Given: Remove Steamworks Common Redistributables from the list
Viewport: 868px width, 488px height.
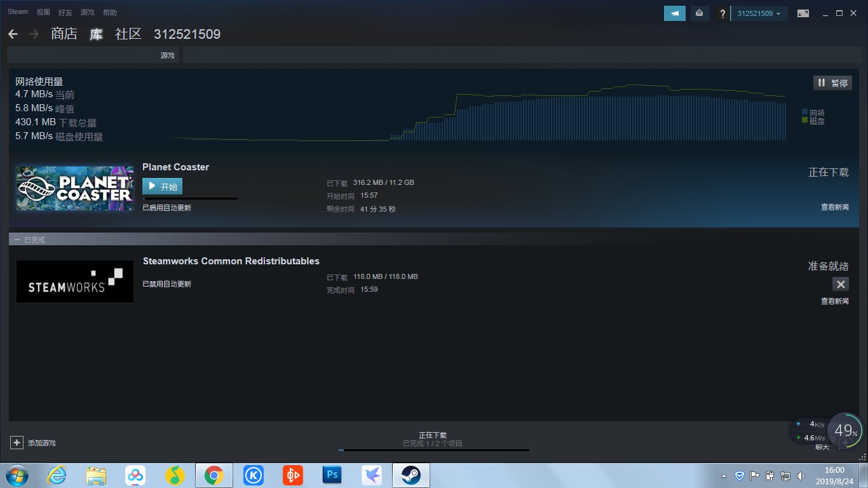Looking at the screenshot, I should (841, 284).
